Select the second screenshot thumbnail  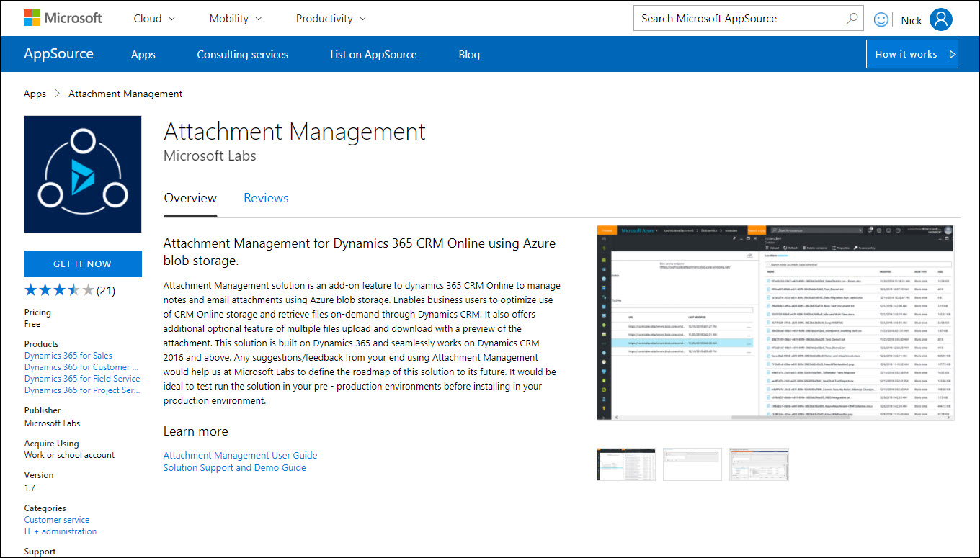point(692,464)
